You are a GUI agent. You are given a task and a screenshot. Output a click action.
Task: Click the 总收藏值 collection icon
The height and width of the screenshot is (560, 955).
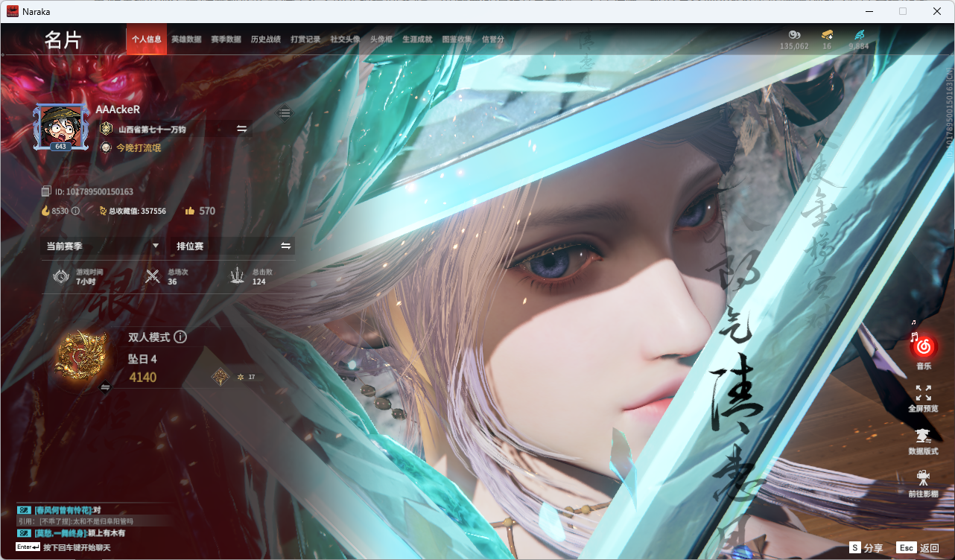click(104, 211)
